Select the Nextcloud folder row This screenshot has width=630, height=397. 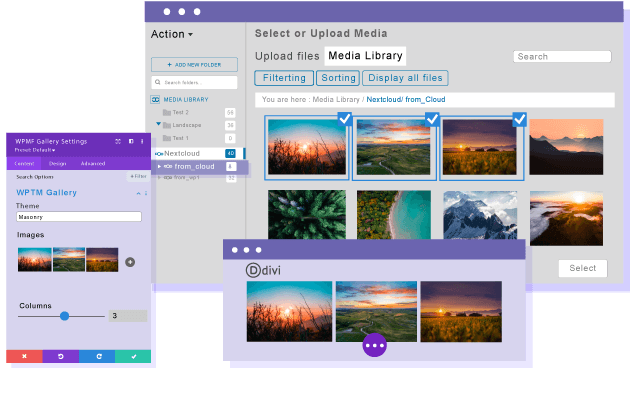(197, 153)
